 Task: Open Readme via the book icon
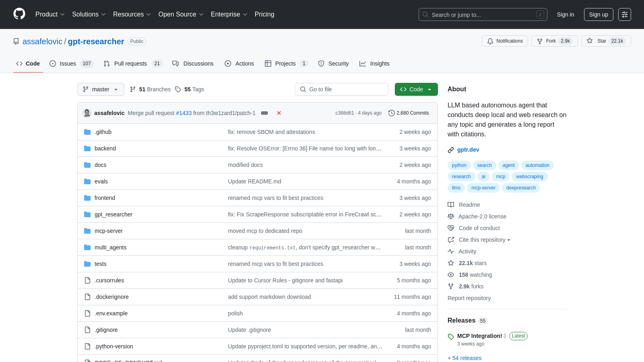point(450,205)
